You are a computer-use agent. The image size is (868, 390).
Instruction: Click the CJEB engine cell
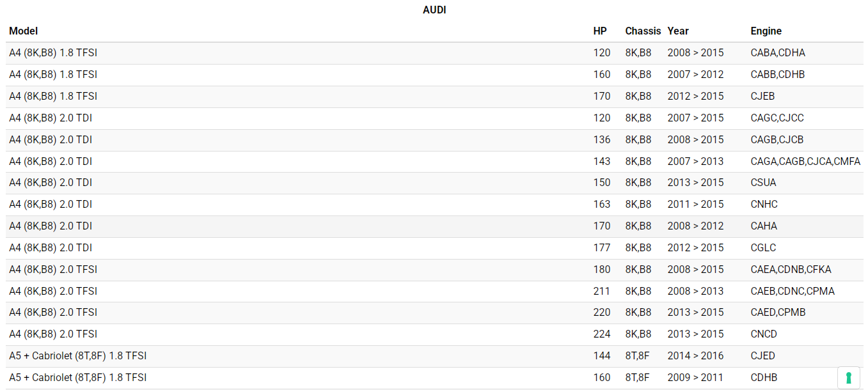click(x=762, y=97)
